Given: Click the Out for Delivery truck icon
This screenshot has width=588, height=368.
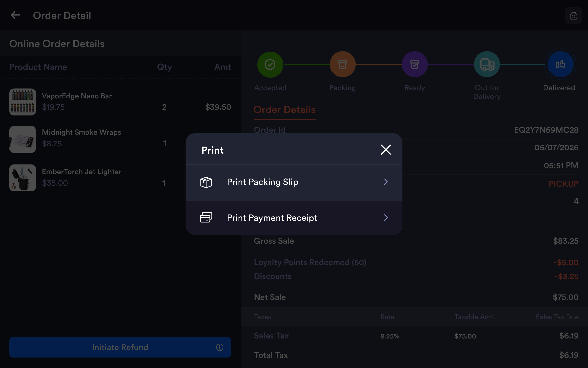Looking at the screenshot, I should (487, 64).
